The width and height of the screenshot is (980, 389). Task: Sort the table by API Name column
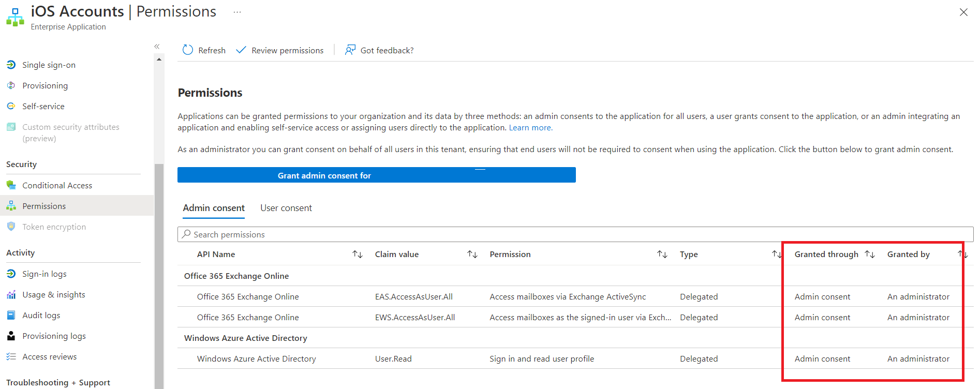357,254
